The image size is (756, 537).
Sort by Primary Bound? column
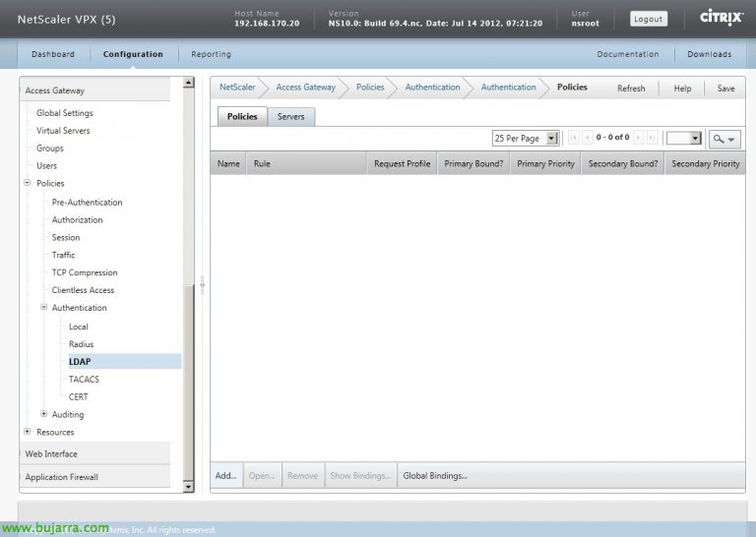[x=473, y=163]
